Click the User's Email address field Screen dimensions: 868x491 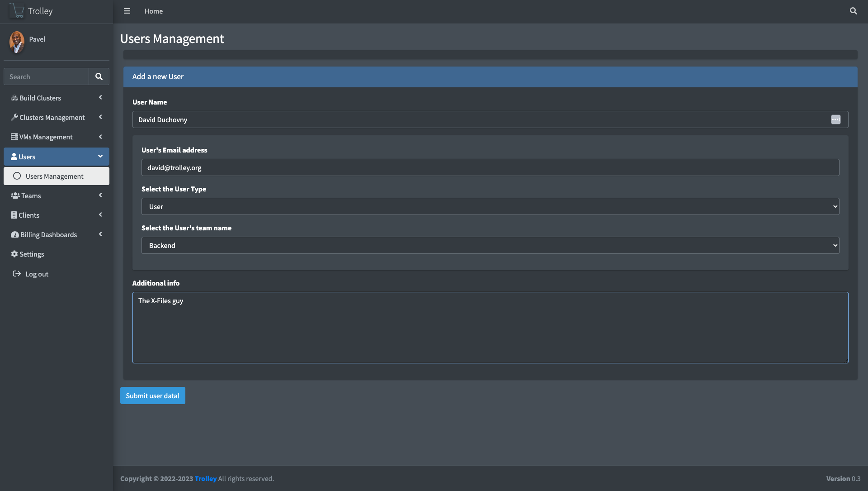[x=490, y=167]
